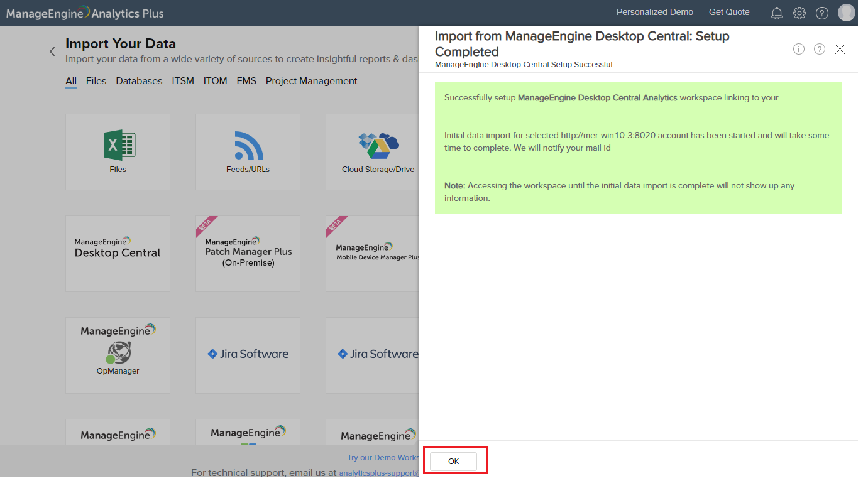Select the first Jira Software tile
The image size is (868, 503).
pos(248,355)
